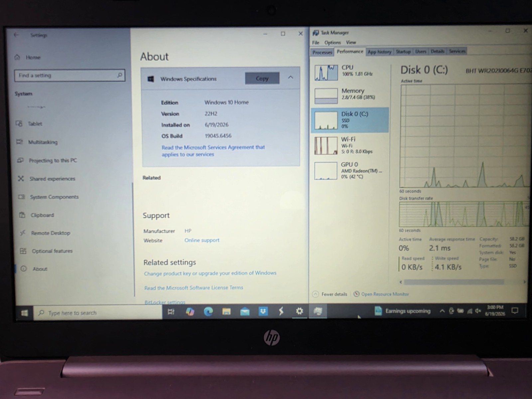Click the magnifier icon in Find a setting

coord(119,75)
